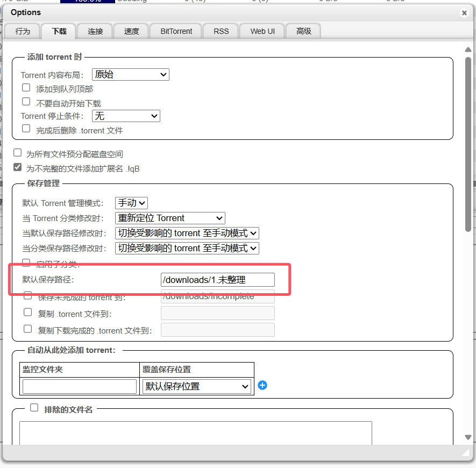Image resolution: width=476 pixels, height=468 pixels.
Task: Click scrollbar up arrow in options panel
Action: (468, 49)
